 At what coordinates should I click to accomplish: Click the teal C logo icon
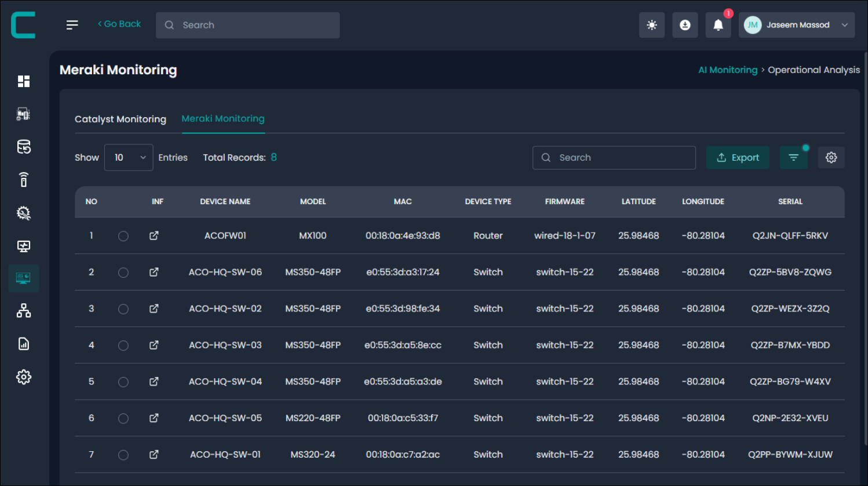23,25
